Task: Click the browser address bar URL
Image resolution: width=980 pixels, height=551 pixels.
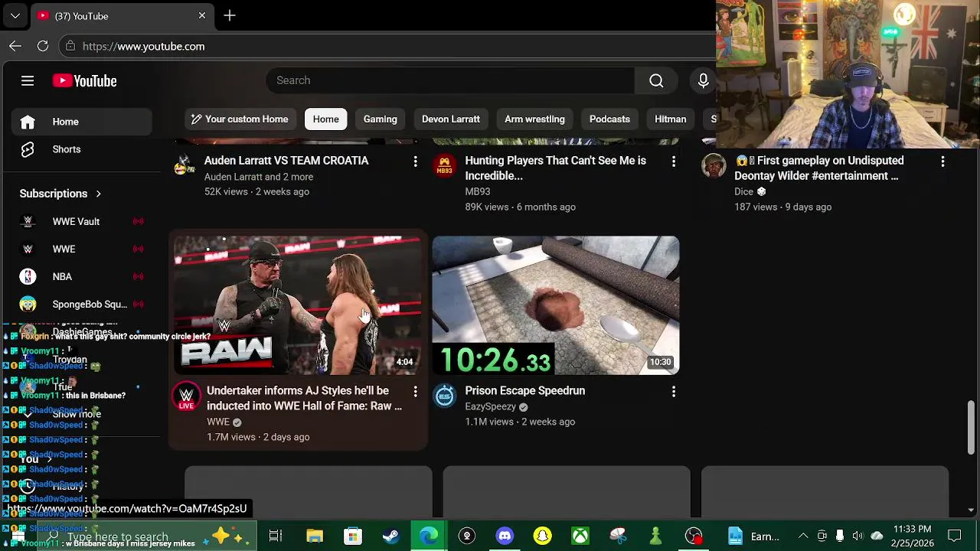Action: [x=144, y=46]
